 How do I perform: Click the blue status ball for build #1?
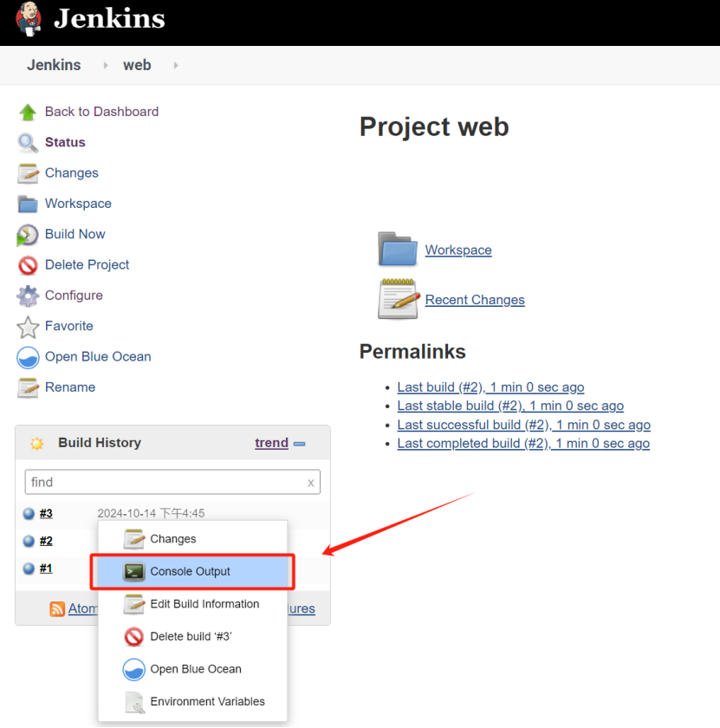point(29,569)
